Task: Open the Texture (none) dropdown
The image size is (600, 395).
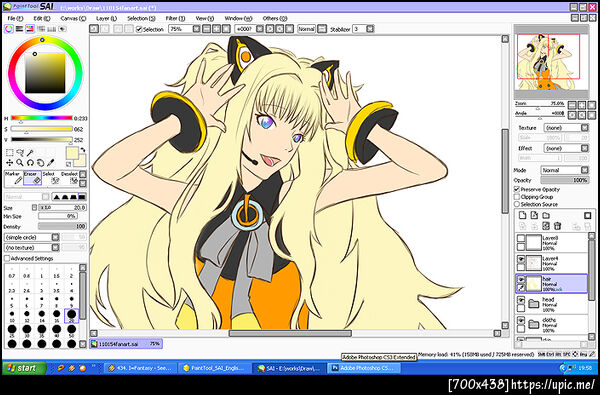Action: click(585, 127)
